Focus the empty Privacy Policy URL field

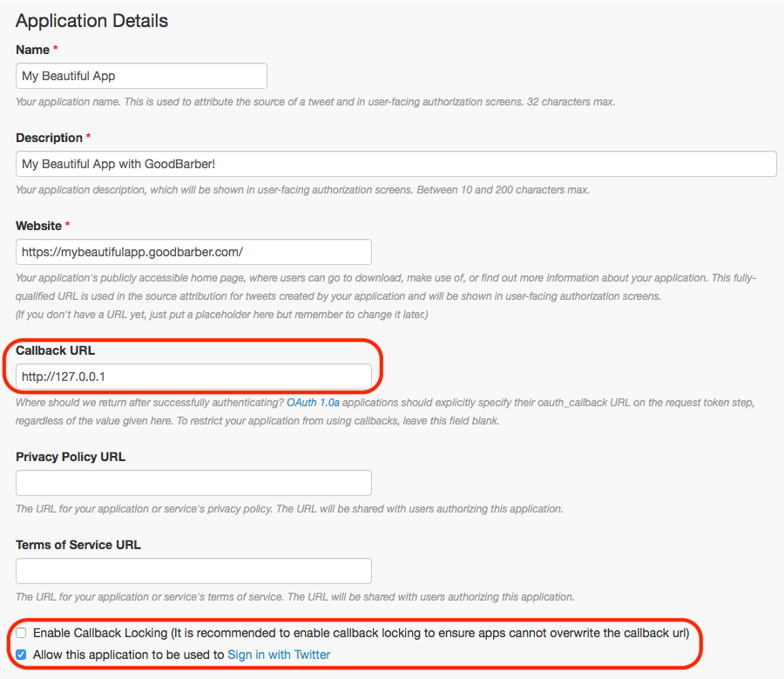pyautogui.click(x=193, y=483)
